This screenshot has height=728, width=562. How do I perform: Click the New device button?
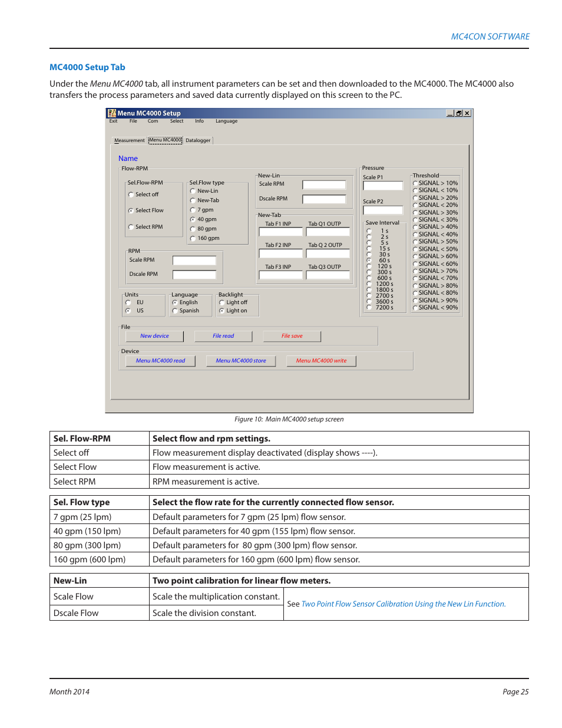(x=154, y=336)
